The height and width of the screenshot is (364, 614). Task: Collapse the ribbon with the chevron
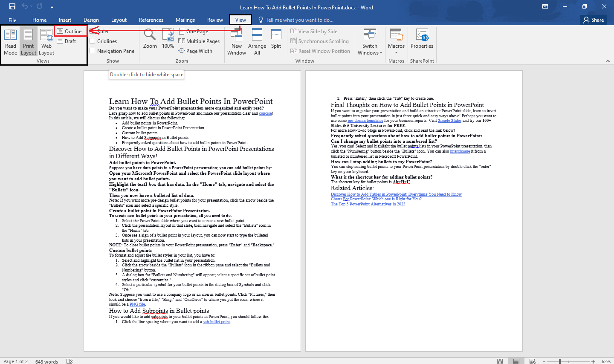pyautogui.click(x=608, y=61)
